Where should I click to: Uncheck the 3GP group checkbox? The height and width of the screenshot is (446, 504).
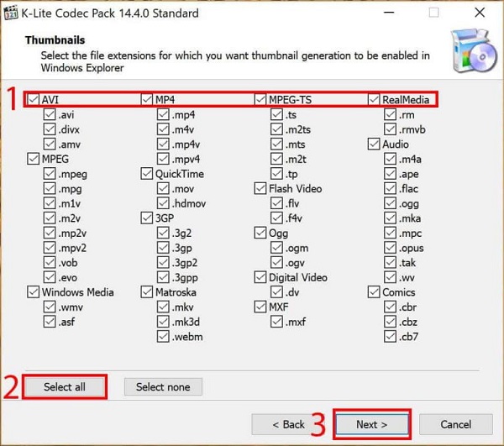146,218
